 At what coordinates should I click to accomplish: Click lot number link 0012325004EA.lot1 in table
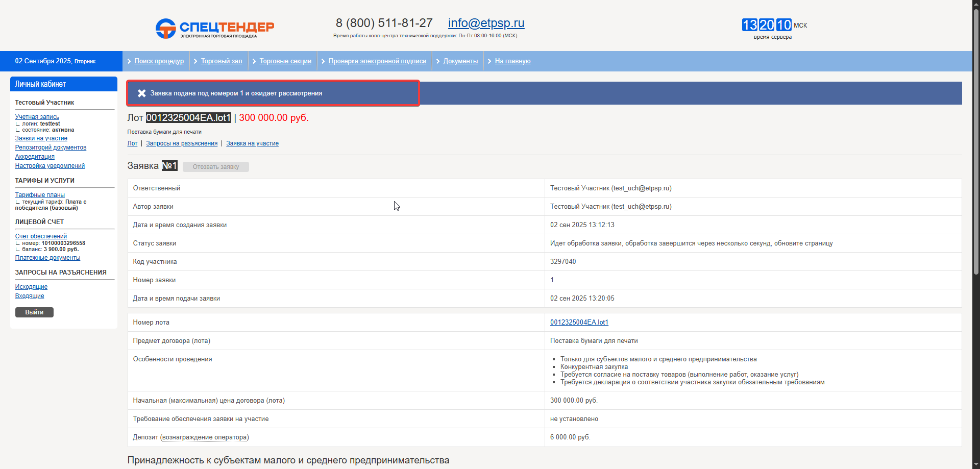click(x=579, y=323)
